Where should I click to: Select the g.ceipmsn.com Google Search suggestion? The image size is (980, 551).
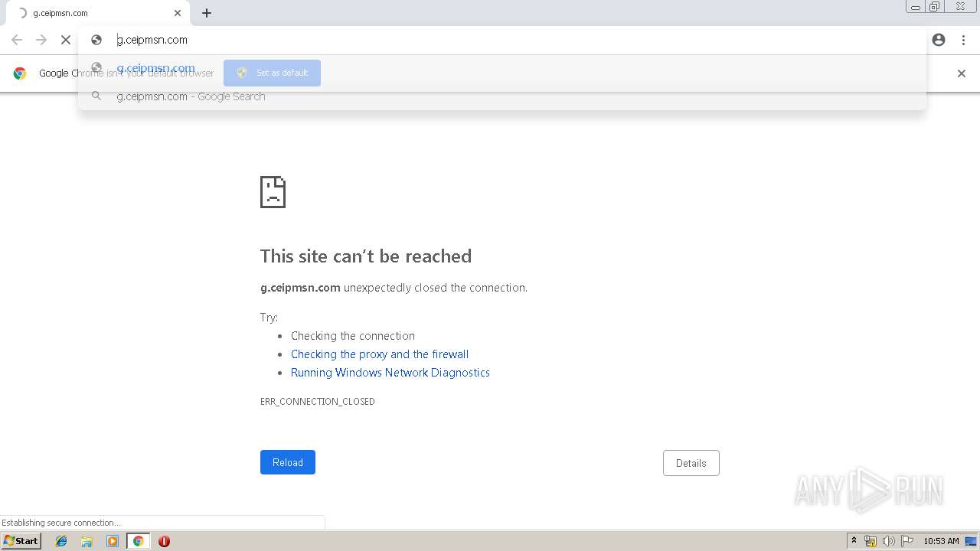[x=501, y=96]
